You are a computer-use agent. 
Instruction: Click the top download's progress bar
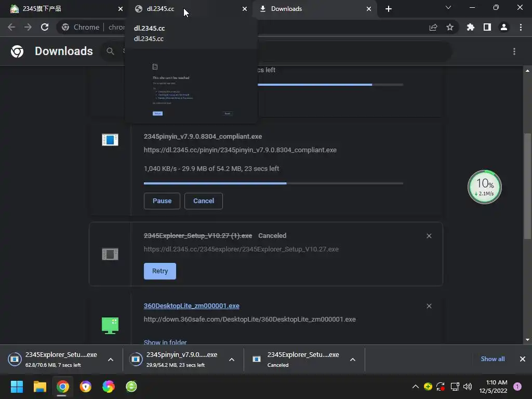click(330, 85)
